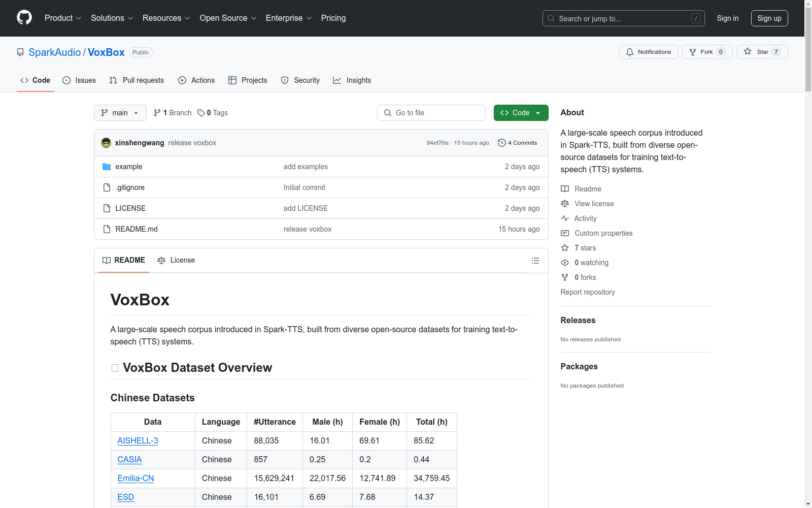Expand the Resources menu
This screenshot has height=508, width=812.
tap(166, 18)
